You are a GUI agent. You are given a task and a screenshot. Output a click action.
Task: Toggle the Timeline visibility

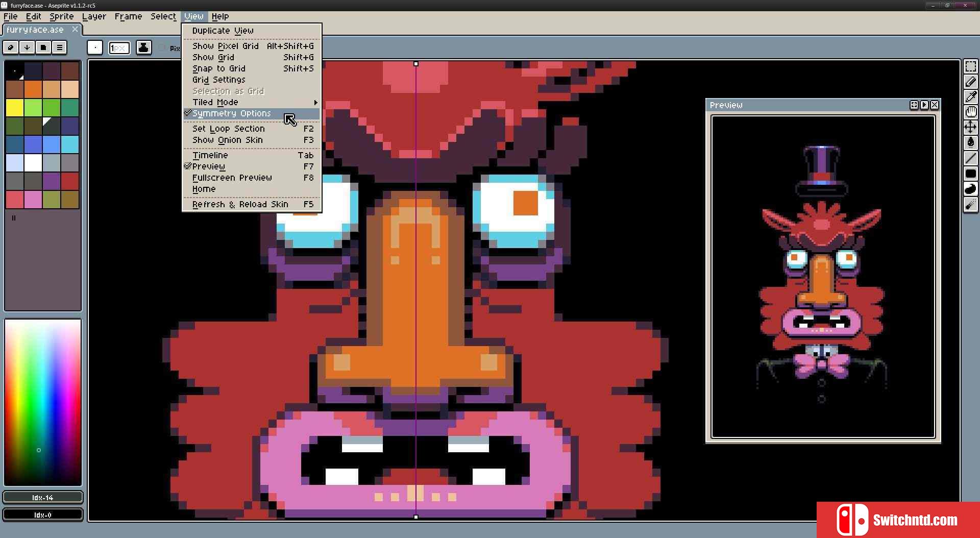click(x=252, y=155)
